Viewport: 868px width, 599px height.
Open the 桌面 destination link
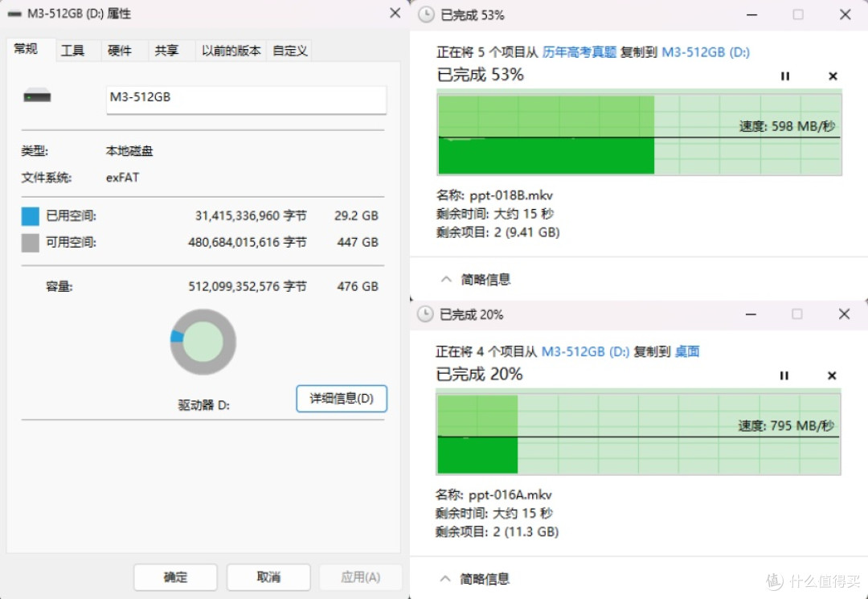tap(687, 351)
